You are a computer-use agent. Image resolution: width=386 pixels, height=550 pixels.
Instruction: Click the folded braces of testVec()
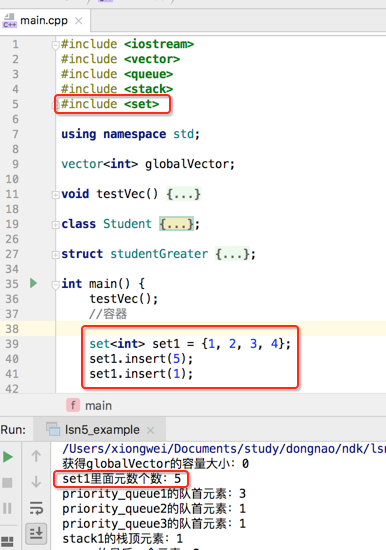(x=183, y=194)
